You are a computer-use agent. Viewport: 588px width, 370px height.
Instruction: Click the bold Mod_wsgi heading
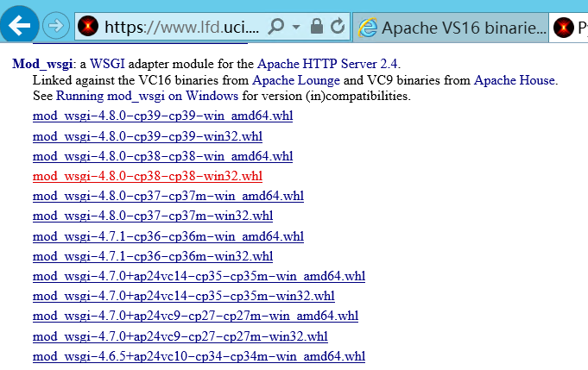coord(42,64)
